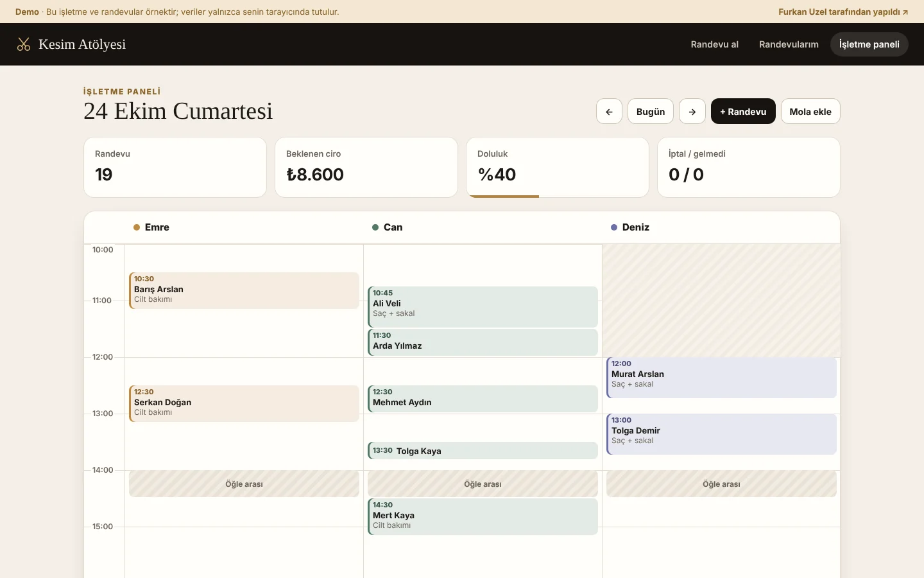This screenshot has height=578, width=924.
Task: Click the date heading 24 Ekim Cumartesi
Action: coord(178,111)
